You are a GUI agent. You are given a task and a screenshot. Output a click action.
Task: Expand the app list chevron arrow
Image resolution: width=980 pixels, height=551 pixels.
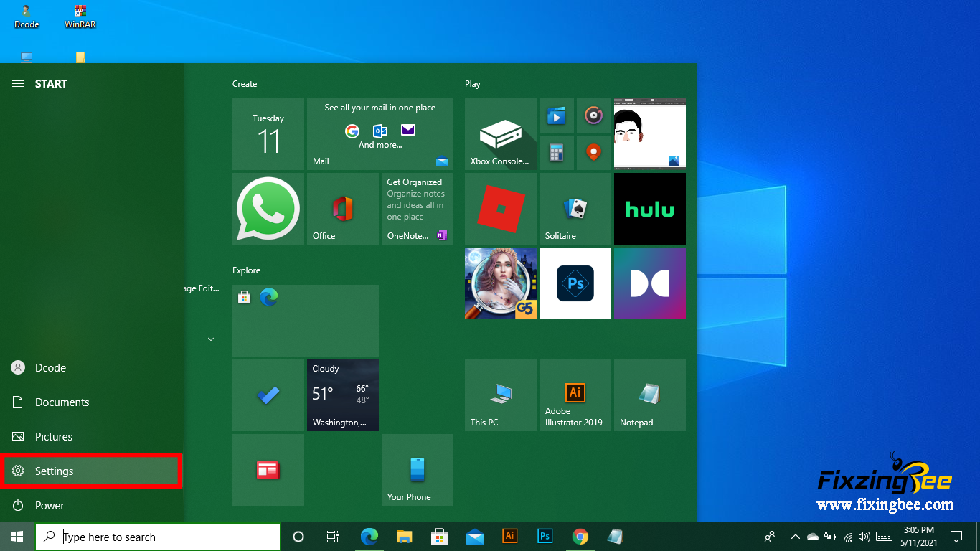[211, 339]
